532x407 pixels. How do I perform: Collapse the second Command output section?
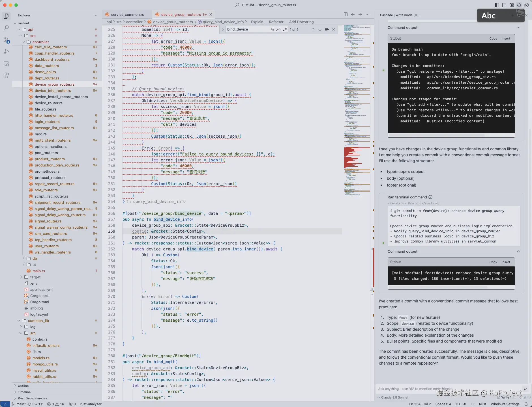(518, 252)
